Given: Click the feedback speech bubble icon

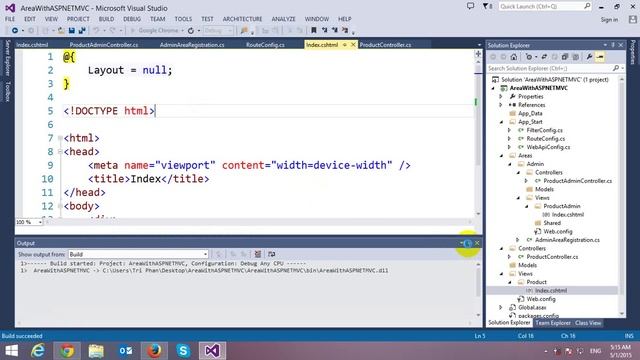Looking at the screenshot, I should tap(470, 6).
